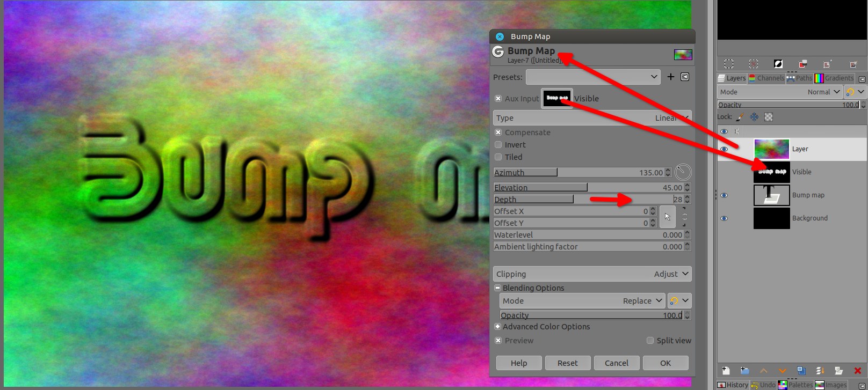Toggle the Offset X/Y chain link
The width and height of the screenshot is (868, 390).
pos(684,217)
